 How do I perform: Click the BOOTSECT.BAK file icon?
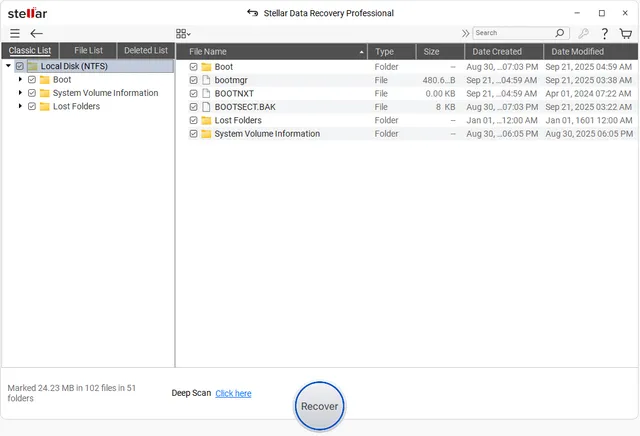[x=206, y=107]
